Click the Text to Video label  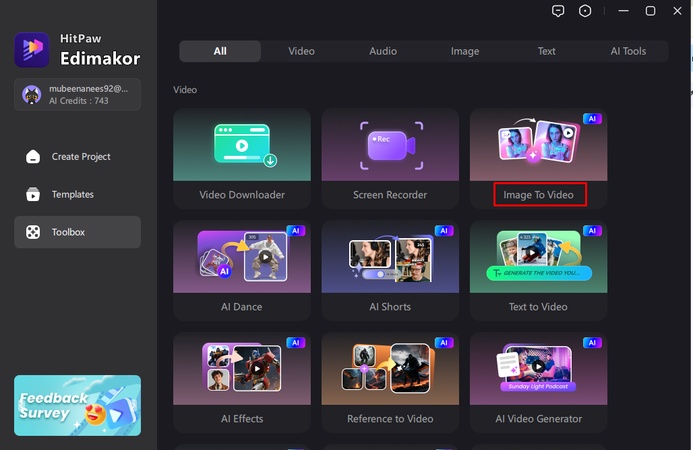pos(538,307)
